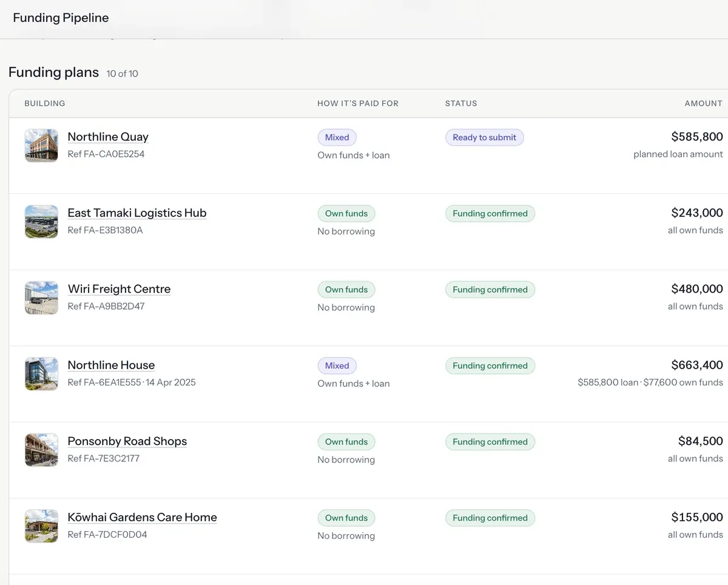Click the 10 of 10 count label
This screenshot has height=585, width=728.
pyautogui.click(x=122, y=73)
